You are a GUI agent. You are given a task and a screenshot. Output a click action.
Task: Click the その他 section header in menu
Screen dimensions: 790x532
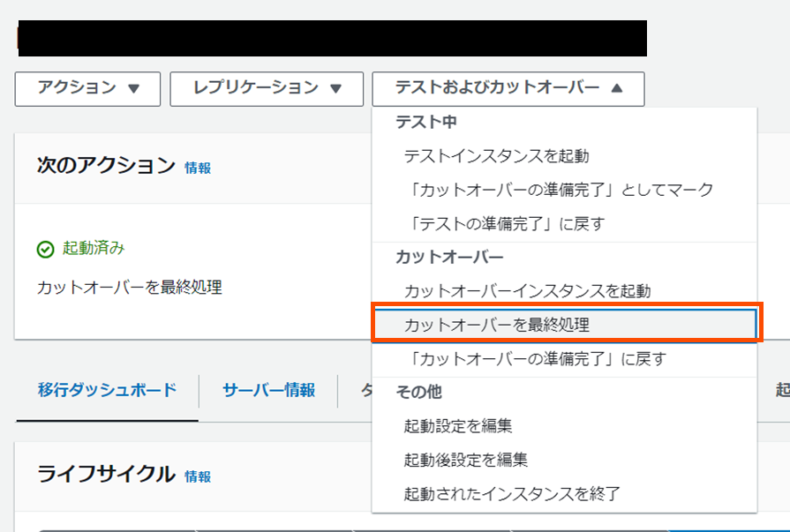click(x=418, y=392)
